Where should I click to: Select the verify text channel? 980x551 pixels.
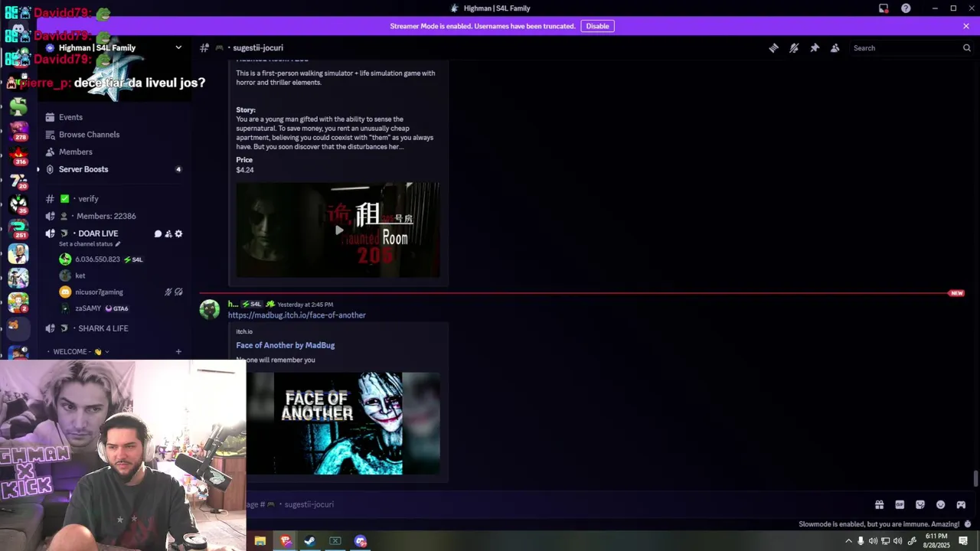pos(88,199)
